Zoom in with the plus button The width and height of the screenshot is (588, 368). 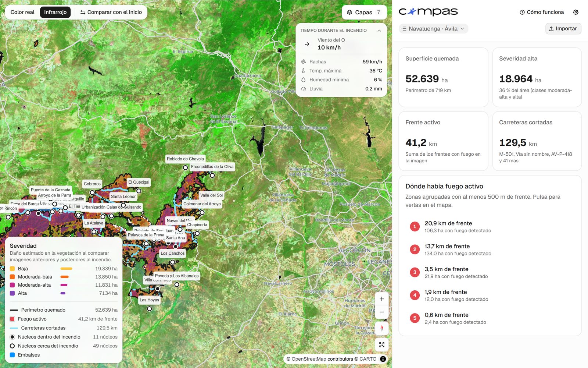coord(382,299)
